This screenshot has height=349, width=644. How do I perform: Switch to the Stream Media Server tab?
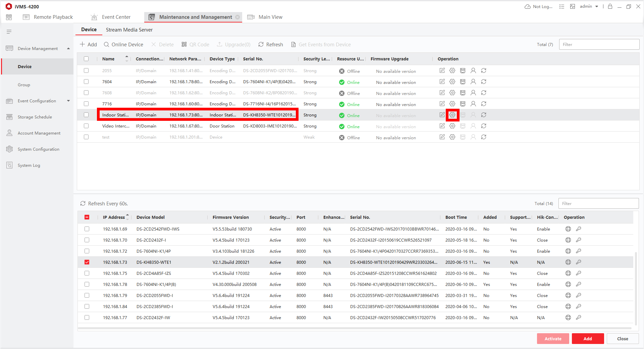(x=129, y=30)
